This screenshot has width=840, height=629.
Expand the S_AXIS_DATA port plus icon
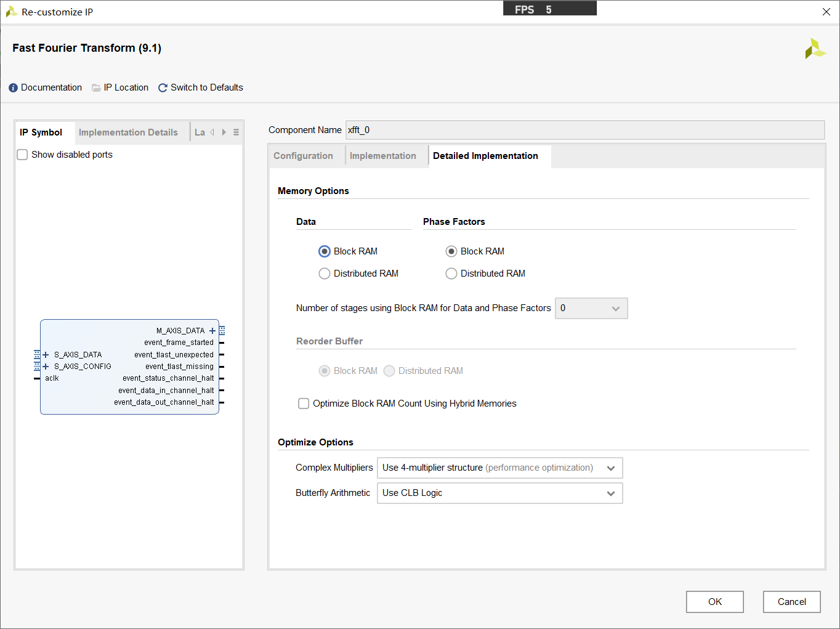[x=46, y=355]
